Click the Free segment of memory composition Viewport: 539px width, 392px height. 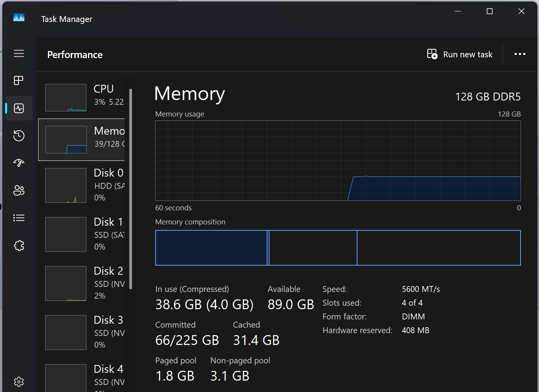click(439, 248)
